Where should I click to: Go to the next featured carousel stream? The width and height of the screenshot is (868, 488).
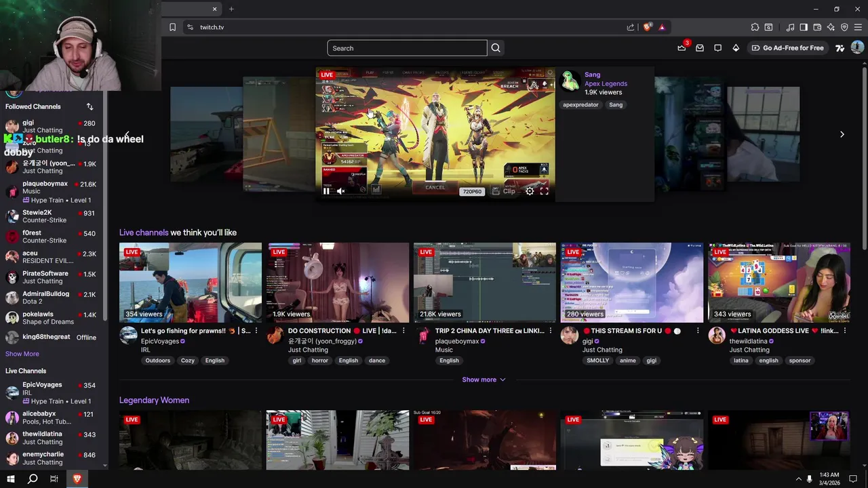point(842,134)
